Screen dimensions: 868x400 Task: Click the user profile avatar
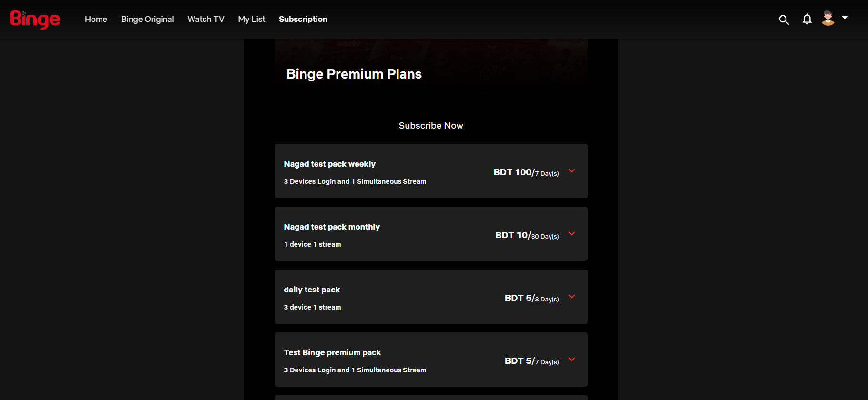coord(828,19)
